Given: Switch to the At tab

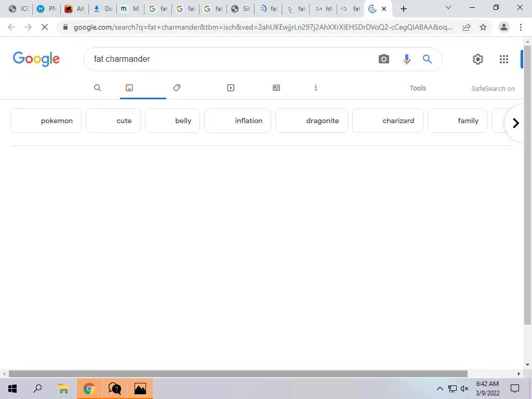Looking at the screenshot, I should 74,9.
